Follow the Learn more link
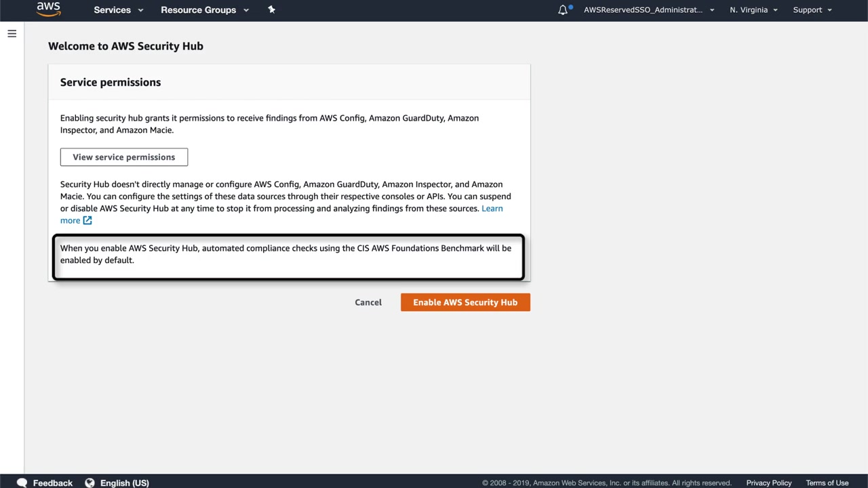The width and height of the screenshot is (868, 488). pyautogui.click(x=492, y=209)
